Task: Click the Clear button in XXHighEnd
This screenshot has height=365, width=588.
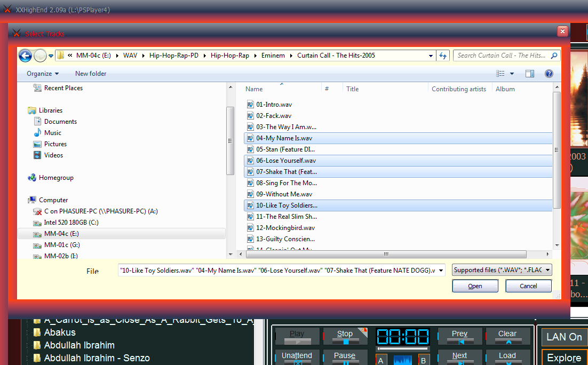Action: pyautogui.click(x=507, y=336)
